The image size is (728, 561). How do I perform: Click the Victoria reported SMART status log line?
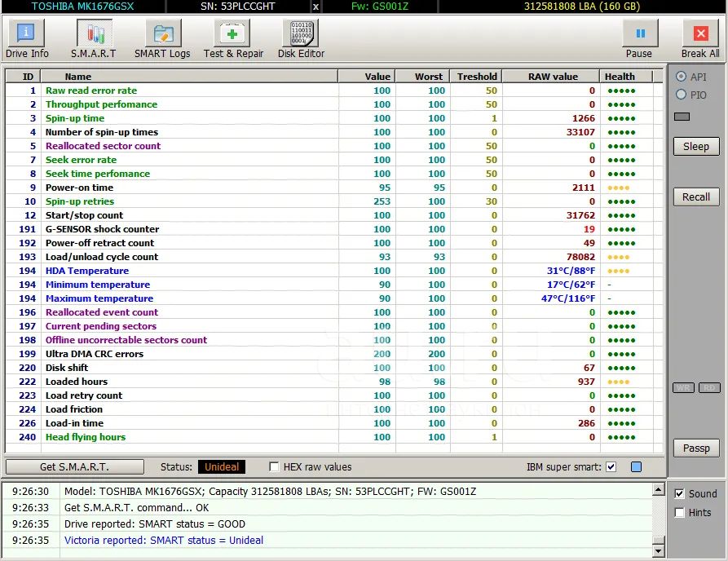click(164, 540)
